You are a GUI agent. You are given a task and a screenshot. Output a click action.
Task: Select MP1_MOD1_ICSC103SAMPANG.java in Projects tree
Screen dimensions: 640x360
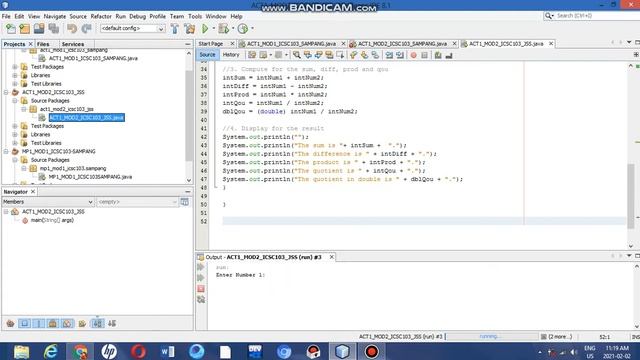click(90, 177)
